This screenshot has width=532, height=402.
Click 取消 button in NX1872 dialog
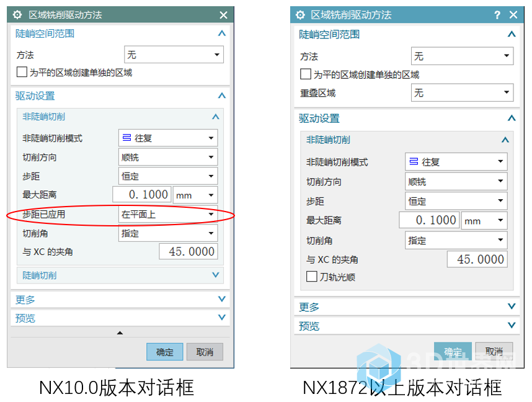pyautogui.click(x=494, y=351)
